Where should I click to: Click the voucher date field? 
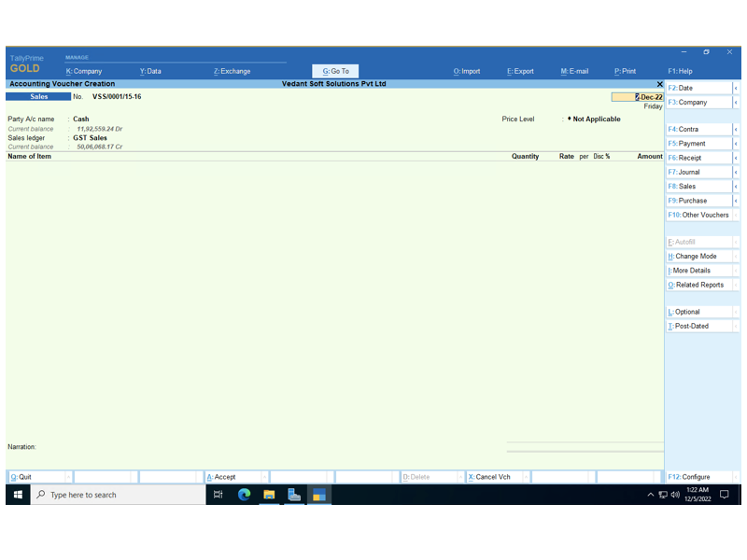638,97
